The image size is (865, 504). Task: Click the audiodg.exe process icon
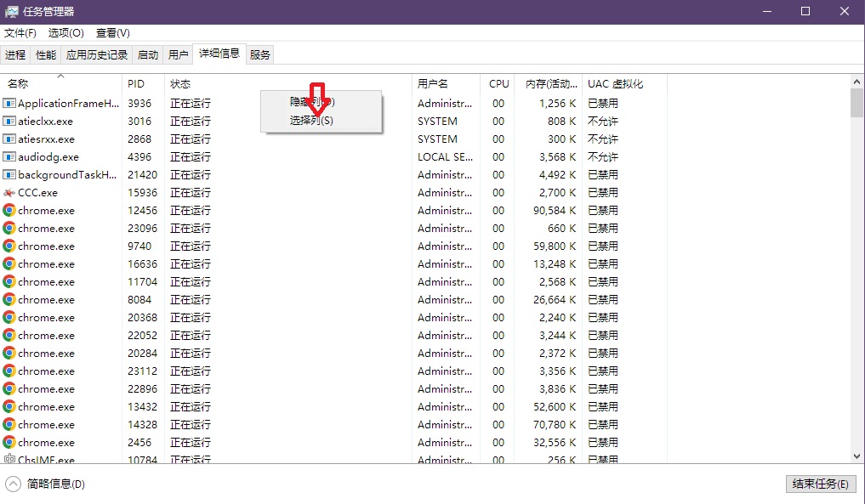pyautogui.click(x=9, y=157)
